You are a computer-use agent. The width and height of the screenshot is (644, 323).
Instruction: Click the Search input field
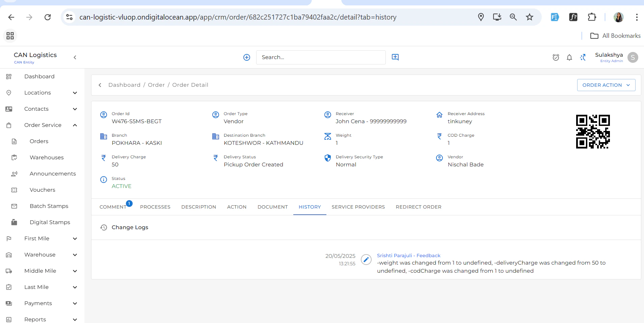click(x=321, y=57)
